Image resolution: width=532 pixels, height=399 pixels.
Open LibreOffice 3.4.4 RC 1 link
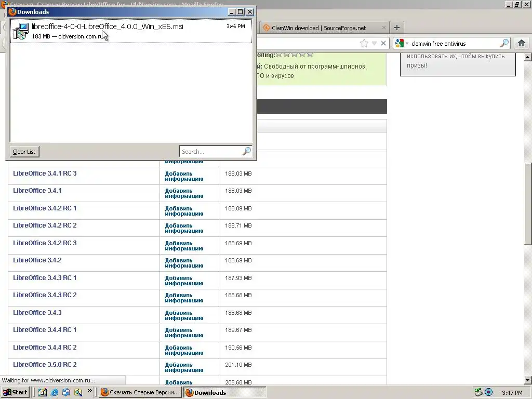tap(45, 330)
